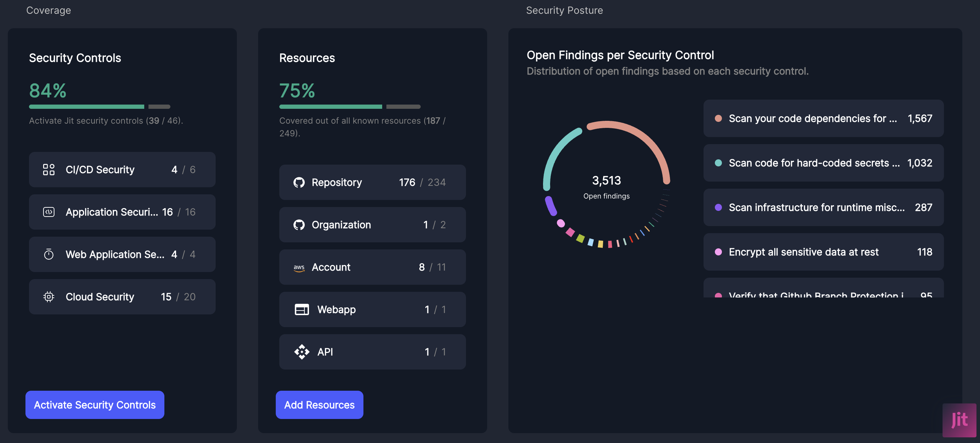Click the Repository GitHub icon
This screenshot has width=980, height=443.
[x=299, y=183]
